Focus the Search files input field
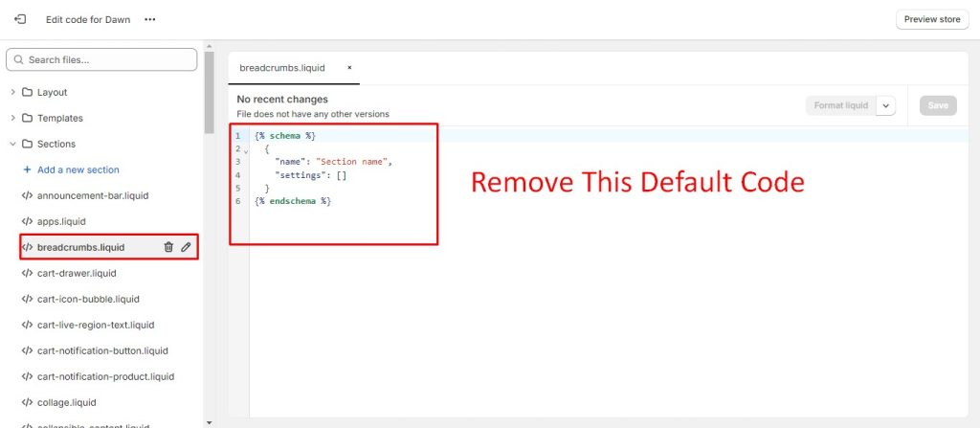 (x=107, y=59)
